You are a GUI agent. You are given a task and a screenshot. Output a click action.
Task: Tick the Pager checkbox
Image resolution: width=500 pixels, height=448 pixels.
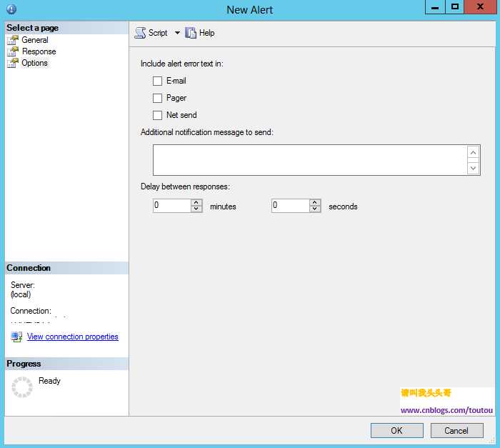157,98
